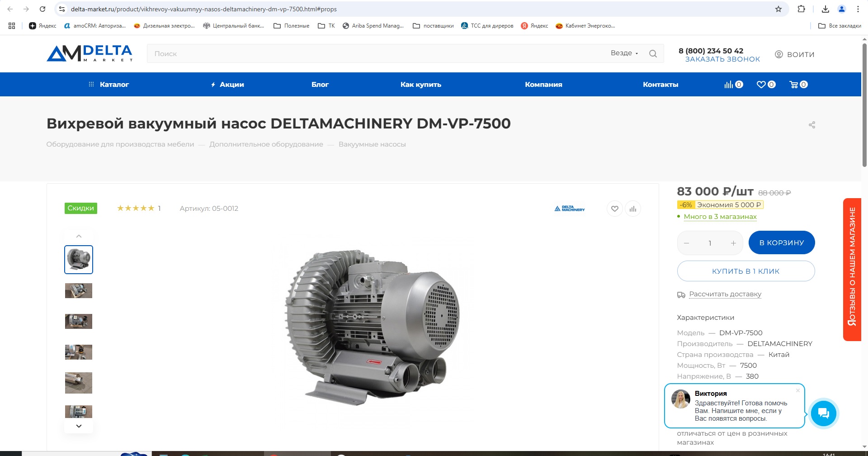Open Контакты menu item

click(x=660, y=85)
